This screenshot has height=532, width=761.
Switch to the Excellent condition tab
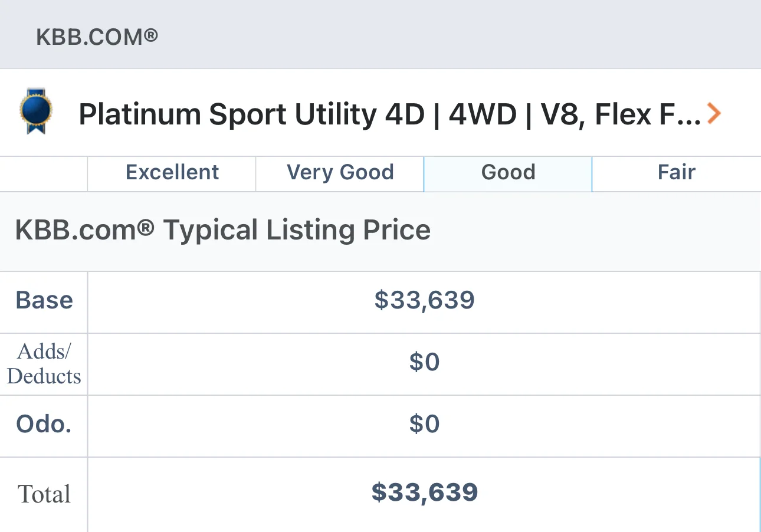(x=172, y=173)
